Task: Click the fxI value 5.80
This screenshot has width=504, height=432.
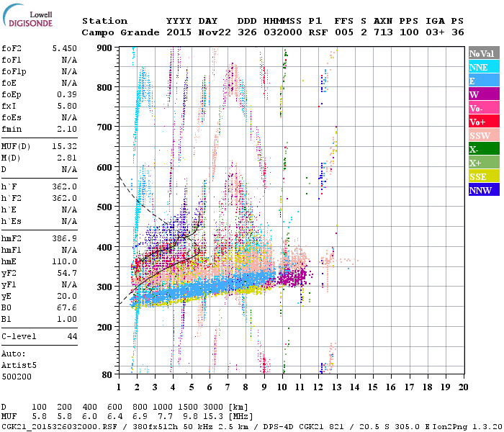Action: pos(67,106)
